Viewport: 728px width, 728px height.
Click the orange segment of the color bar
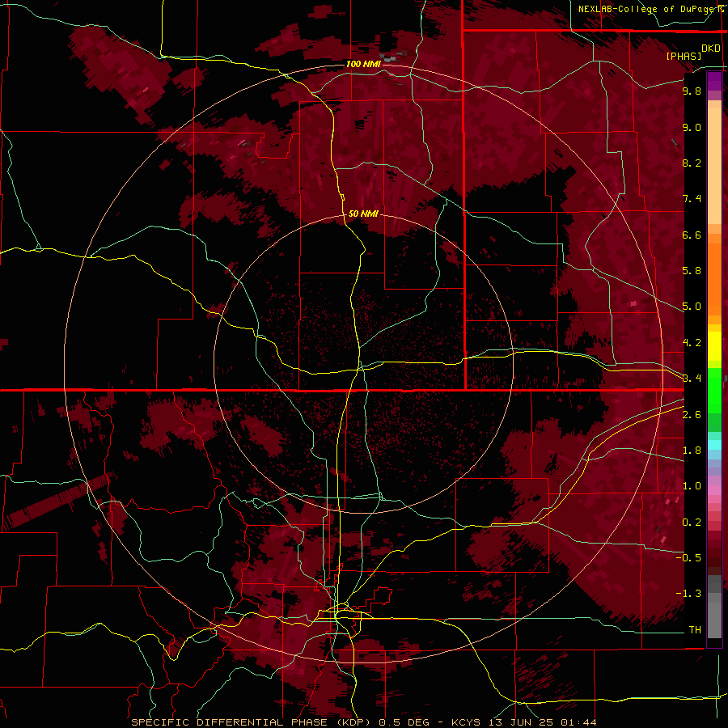(x=714, y=280)
